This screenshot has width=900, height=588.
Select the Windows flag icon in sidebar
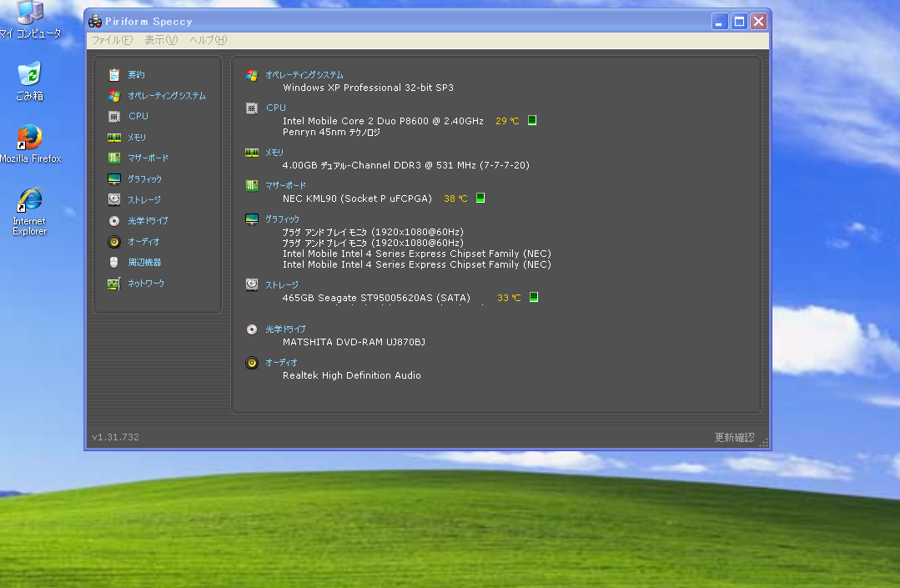point(113,95)
